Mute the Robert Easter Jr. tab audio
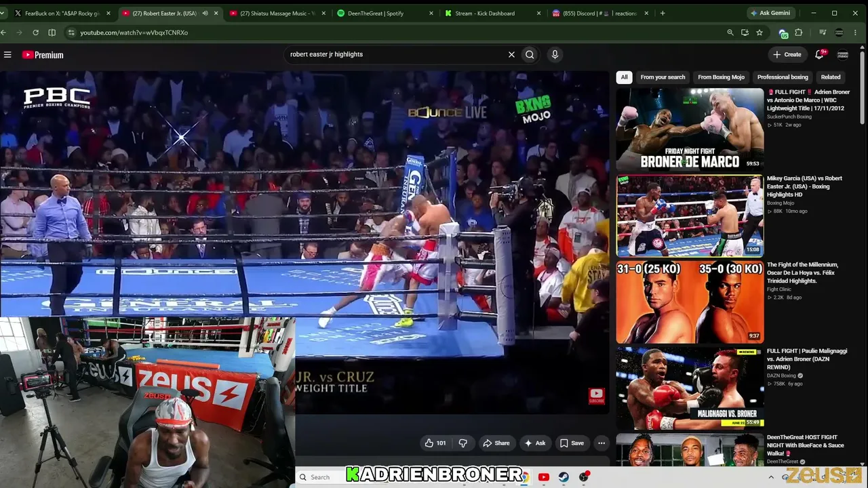 pos(205,13)
